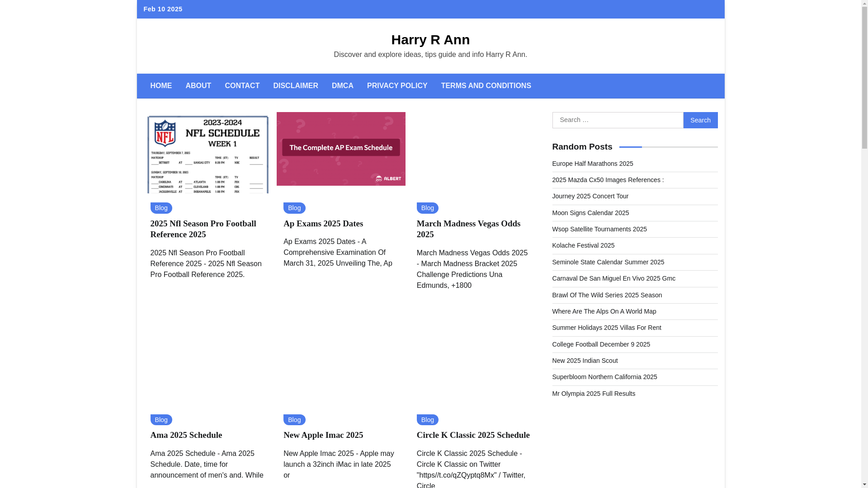Screen dimensions: 868x488
Task: Open Kolache Festival 2025 link
Action: point(583,245)
